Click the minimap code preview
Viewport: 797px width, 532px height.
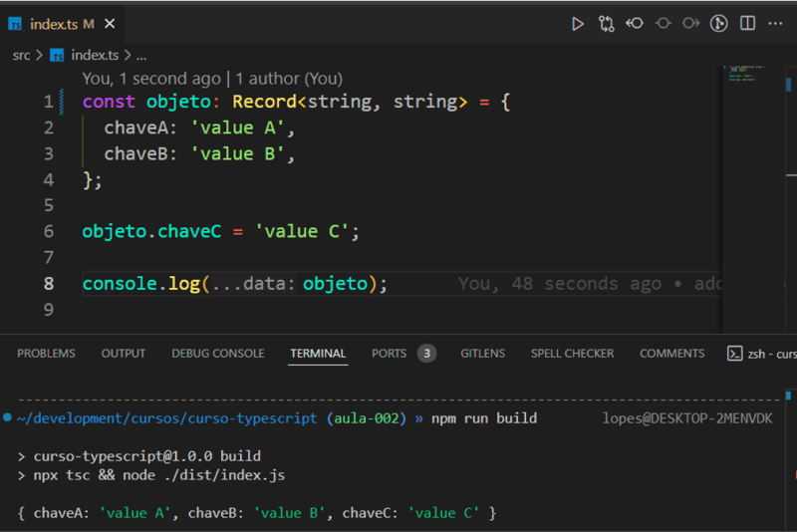(x=744, y=73)
